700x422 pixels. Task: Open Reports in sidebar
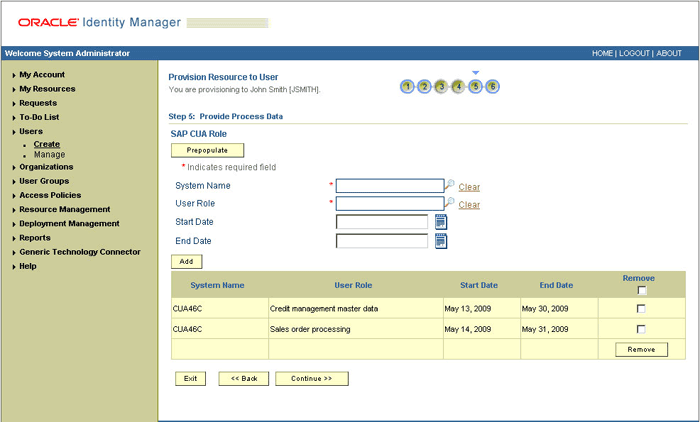[35, 238]
